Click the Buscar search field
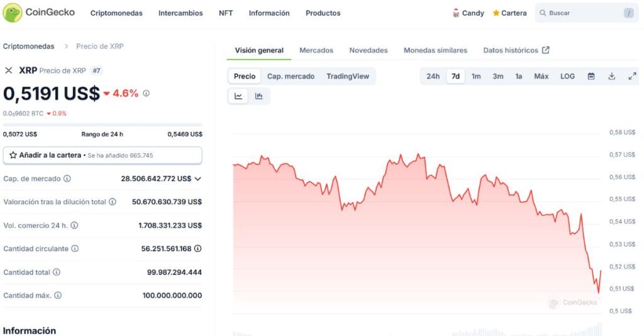 coord(587,13)
